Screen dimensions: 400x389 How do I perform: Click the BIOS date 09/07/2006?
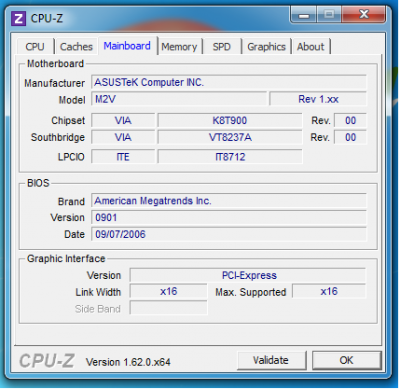click(x=229, y=234)
